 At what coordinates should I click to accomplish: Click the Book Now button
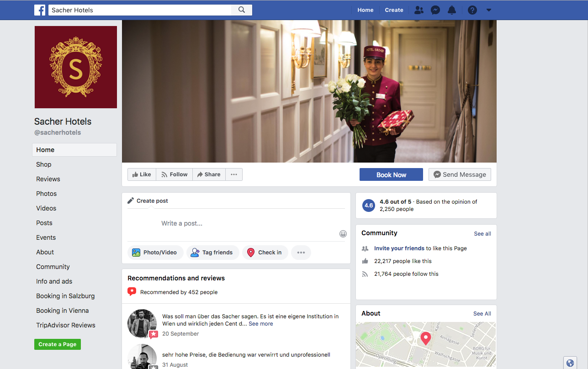(391, 174)
